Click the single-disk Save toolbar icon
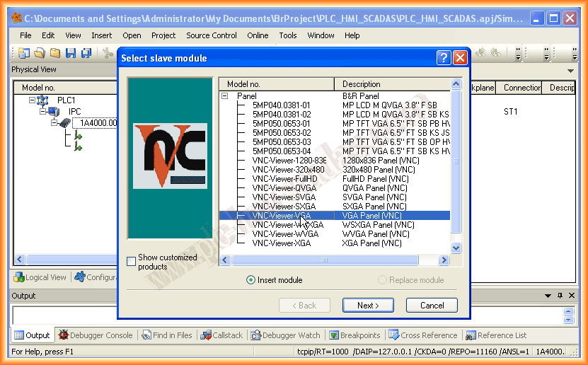The height and width of the screenshot is (365, 588). pyautogui.click(x=70, y=52)
